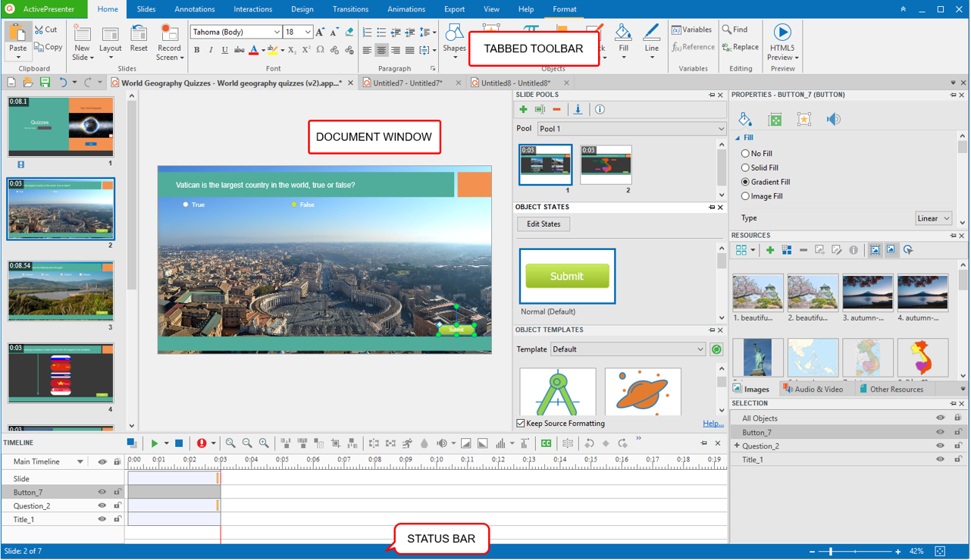Expand the gradient Type Linear dropdown
Image resolution: width=971 pixels, height=560 pixels.
coord(933,218)
